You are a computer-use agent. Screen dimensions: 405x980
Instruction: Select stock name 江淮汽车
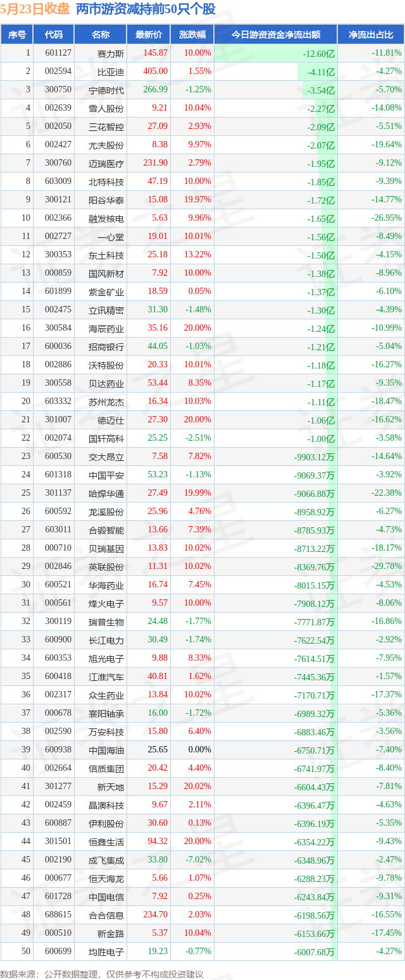[106, 677]
